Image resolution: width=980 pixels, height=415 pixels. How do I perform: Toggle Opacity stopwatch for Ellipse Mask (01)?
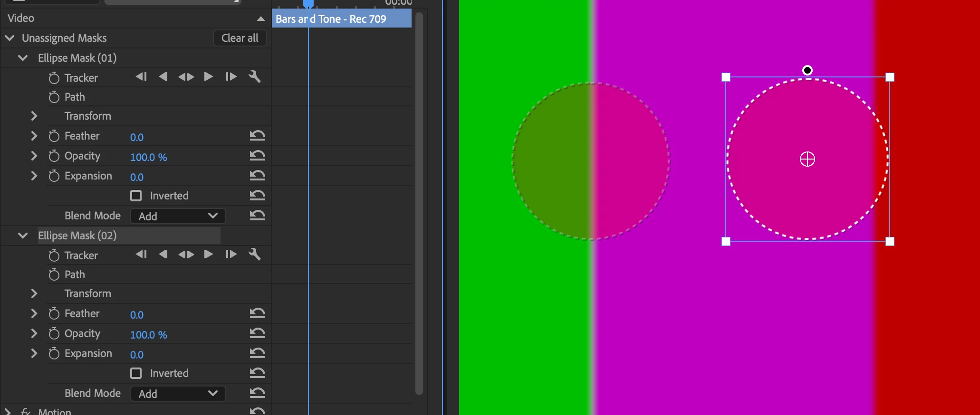54,156
